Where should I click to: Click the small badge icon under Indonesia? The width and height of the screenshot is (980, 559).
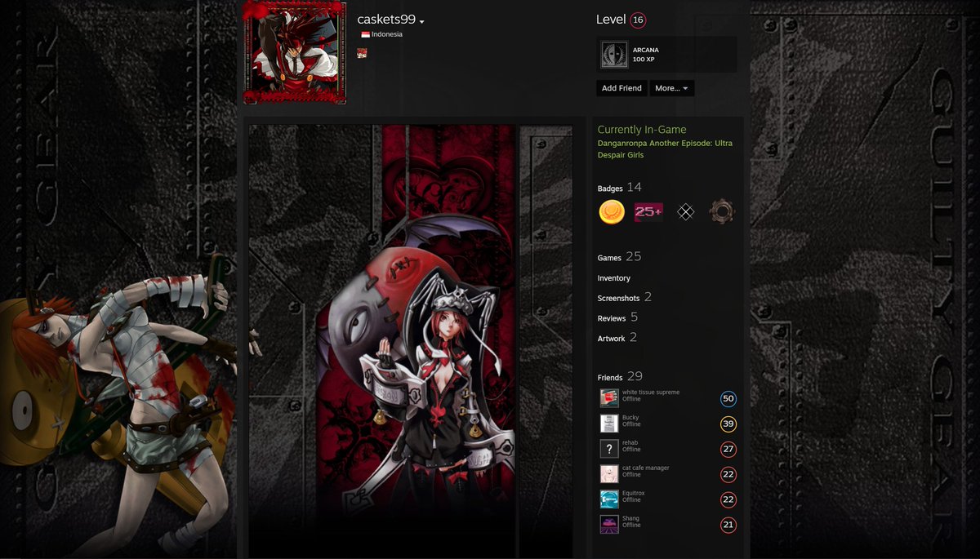click(x=362, y=53)
